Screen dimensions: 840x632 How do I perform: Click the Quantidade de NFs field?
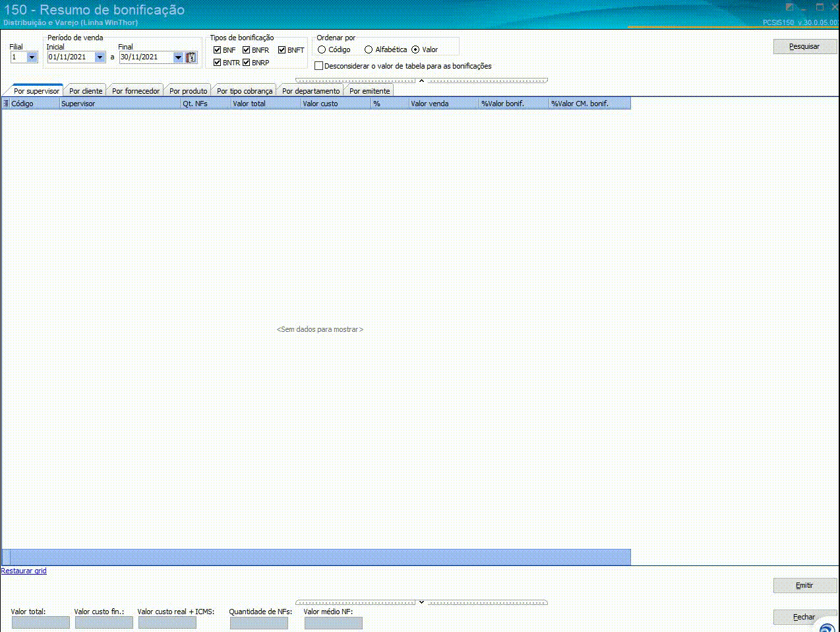(258, 622)
